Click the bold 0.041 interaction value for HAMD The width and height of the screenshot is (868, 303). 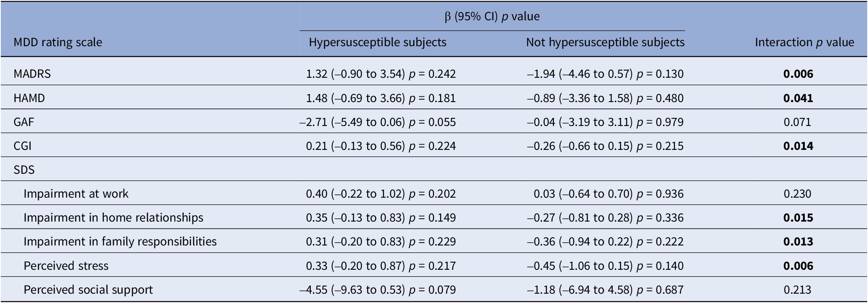(x=798, y=98)
